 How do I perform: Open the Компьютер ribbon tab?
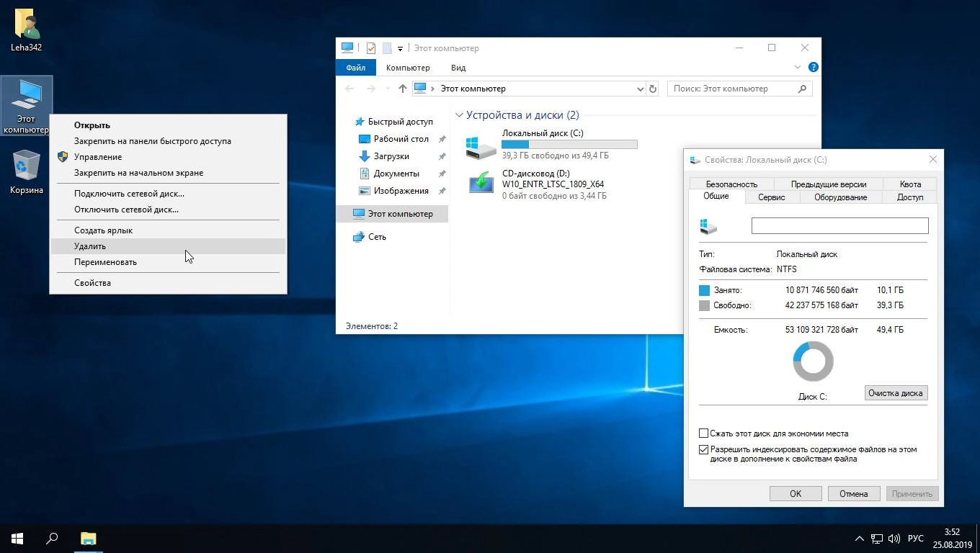pyautogui.click(x=408, y=68)
